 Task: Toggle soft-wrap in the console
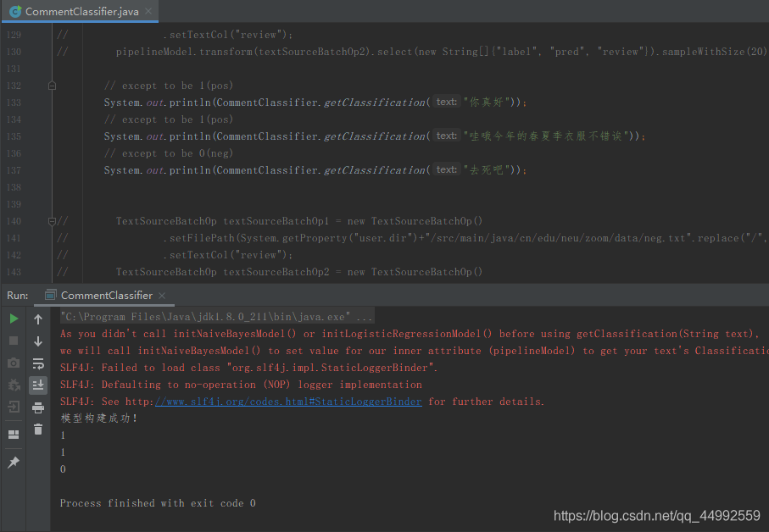(x=38, y=363)
